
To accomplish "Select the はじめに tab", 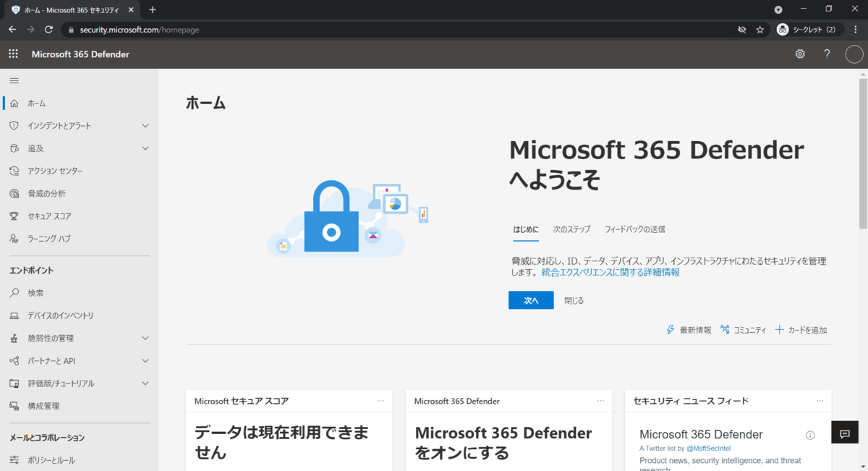I will (526, 229).
